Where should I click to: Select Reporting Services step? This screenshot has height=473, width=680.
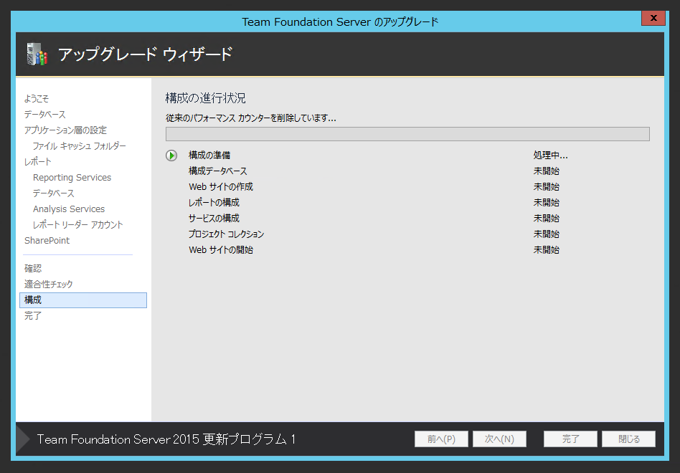tap(72, 177)
